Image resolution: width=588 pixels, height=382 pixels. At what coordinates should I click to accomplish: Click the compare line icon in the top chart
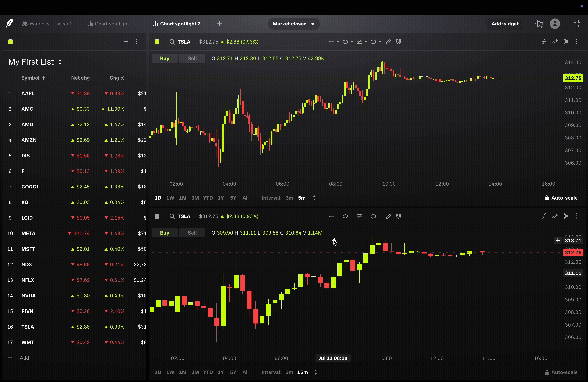point(555,41)
